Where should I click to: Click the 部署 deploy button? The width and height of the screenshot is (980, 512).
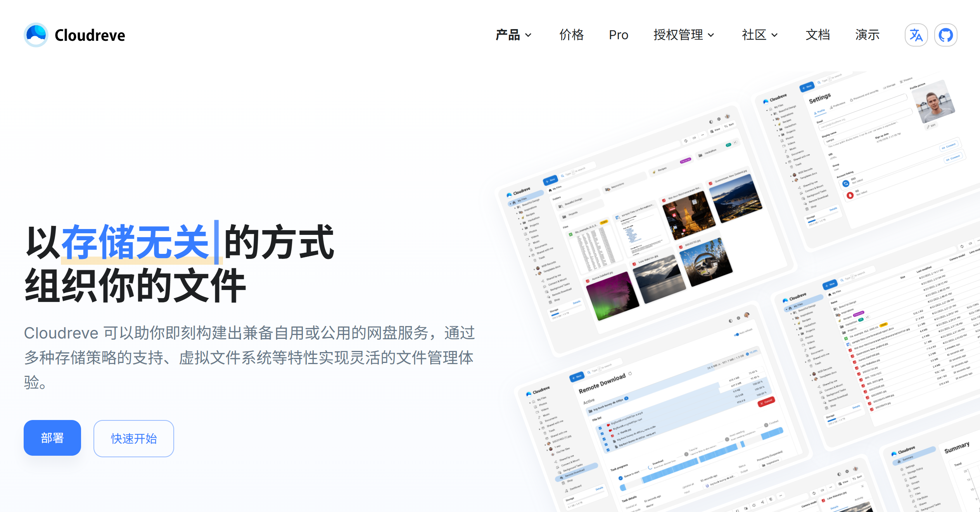52,438
